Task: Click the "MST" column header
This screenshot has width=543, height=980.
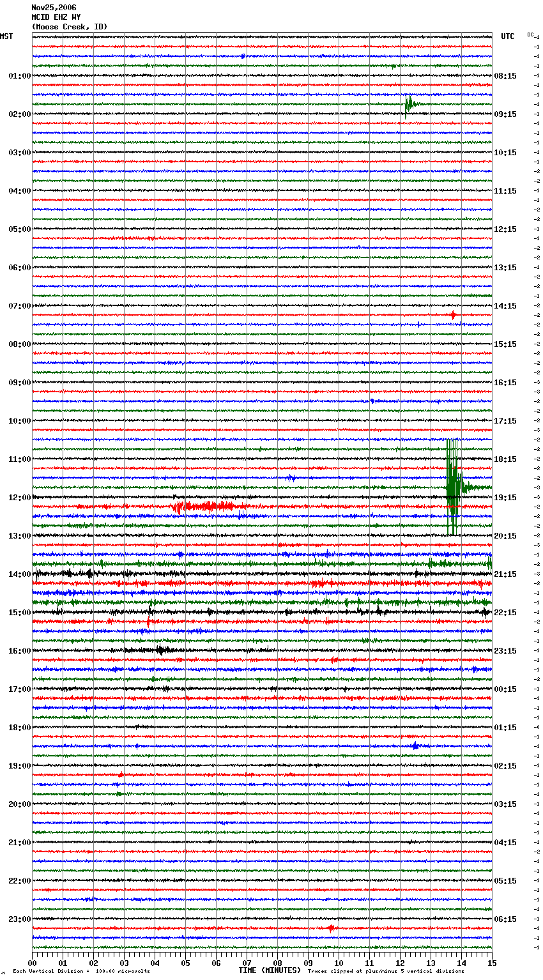Action: pyautogui.click(x=6, y=36)
